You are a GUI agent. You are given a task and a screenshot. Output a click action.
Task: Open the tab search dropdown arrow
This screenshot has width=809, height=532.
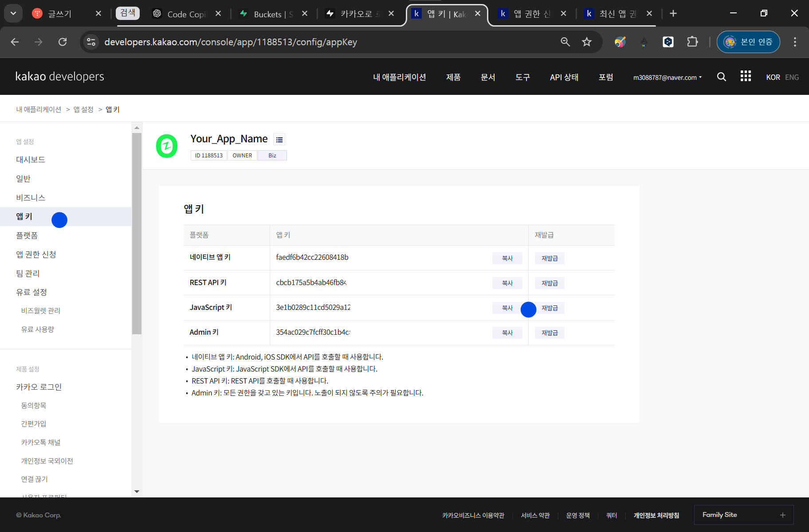coord(13,13)
